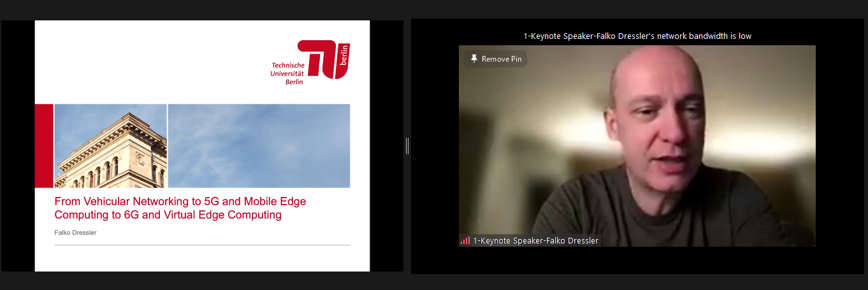
Task: Click the slide title 'From Vehicular Networking to 5G'
Action: click(x=180, y=208)
